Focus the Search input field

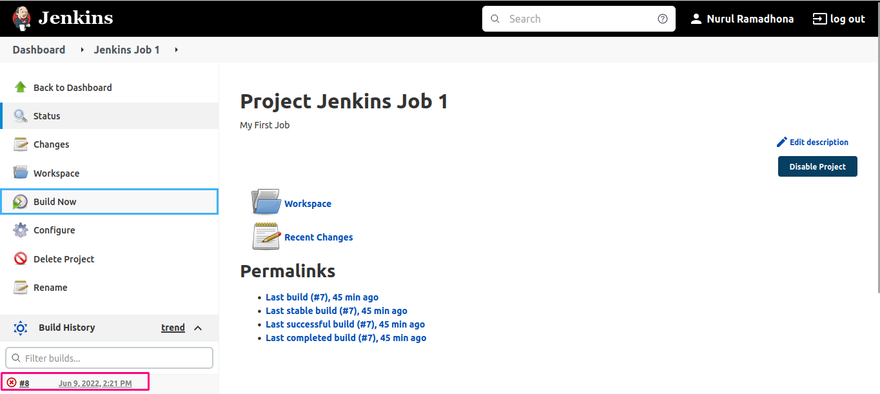click(579, 19)
